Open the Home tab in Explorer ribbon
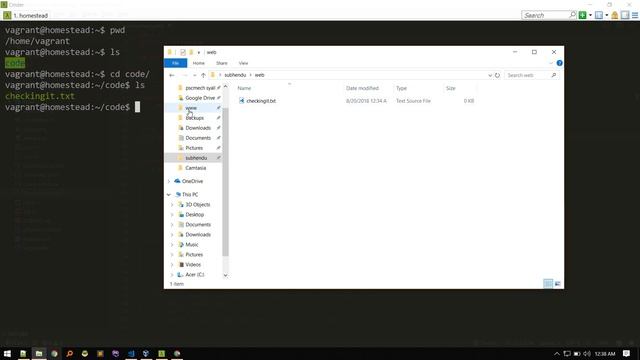Viewport: 640px width, 360px height. (x=198, y=63)
